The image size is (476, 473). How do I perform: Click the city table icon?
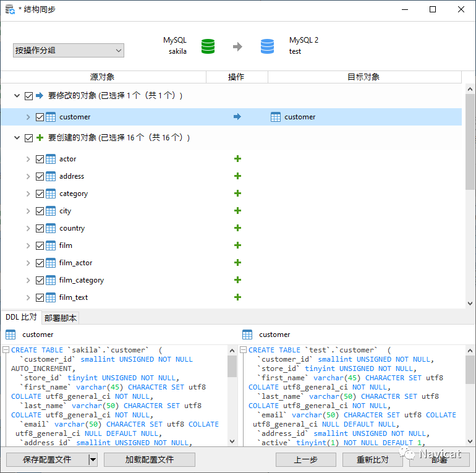click(51, 211)
